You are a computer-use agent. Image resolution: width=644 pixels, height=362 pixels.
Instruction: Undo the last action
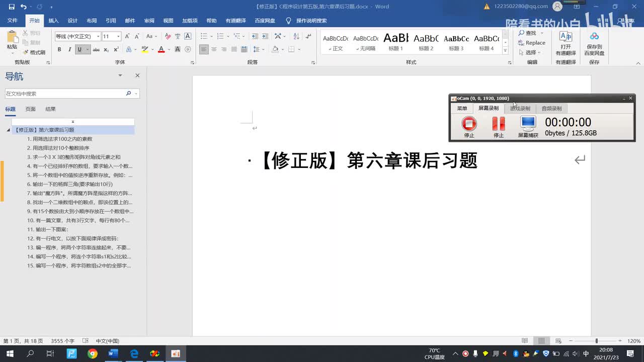24,7
